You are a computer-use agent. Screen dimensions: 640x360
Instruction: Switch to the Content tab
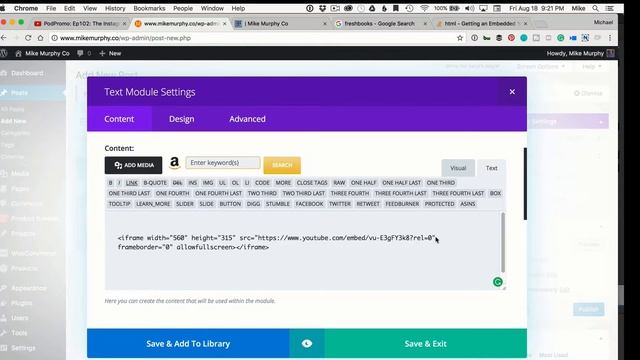click(119, 119)
